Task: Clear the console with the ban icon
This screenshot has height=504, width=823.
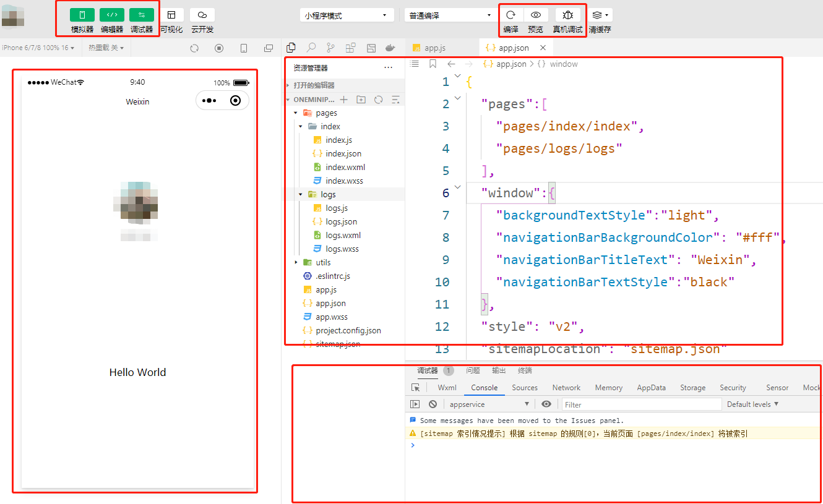Action: tap(433, 404)
